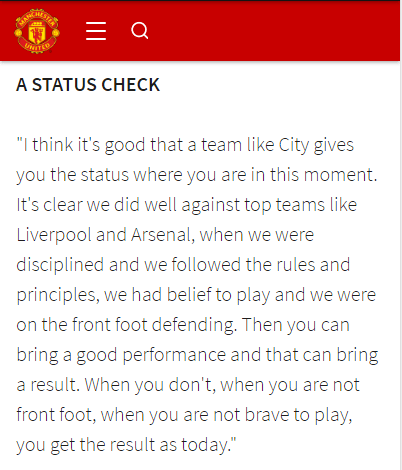The height and width of the screenshot is (470, 402).
Task: Click the word 'Liverpool' in the paragraph
Action: (x=54, y=235)
